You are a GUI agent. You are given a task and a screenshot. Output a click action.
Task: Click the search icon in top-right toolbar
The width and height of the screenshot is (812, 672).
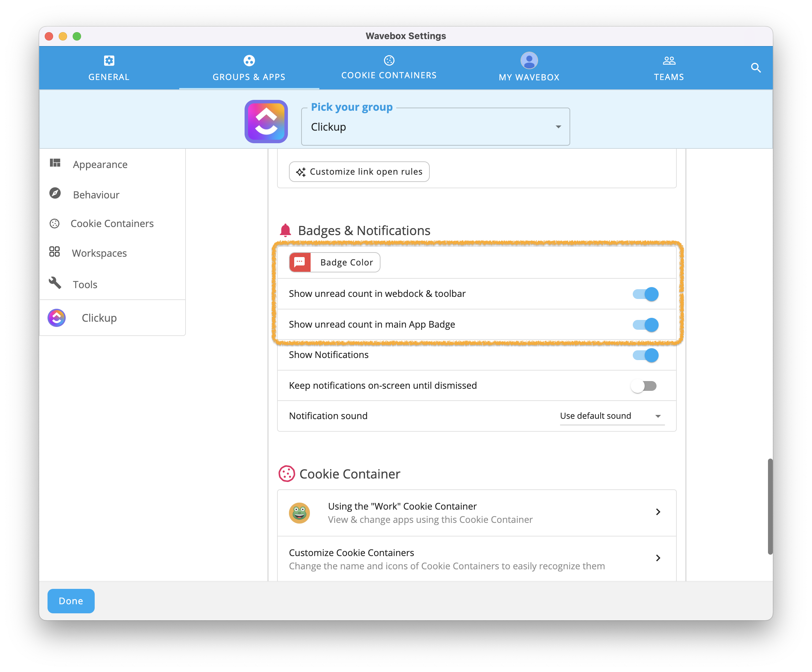[x=755, y=67]
